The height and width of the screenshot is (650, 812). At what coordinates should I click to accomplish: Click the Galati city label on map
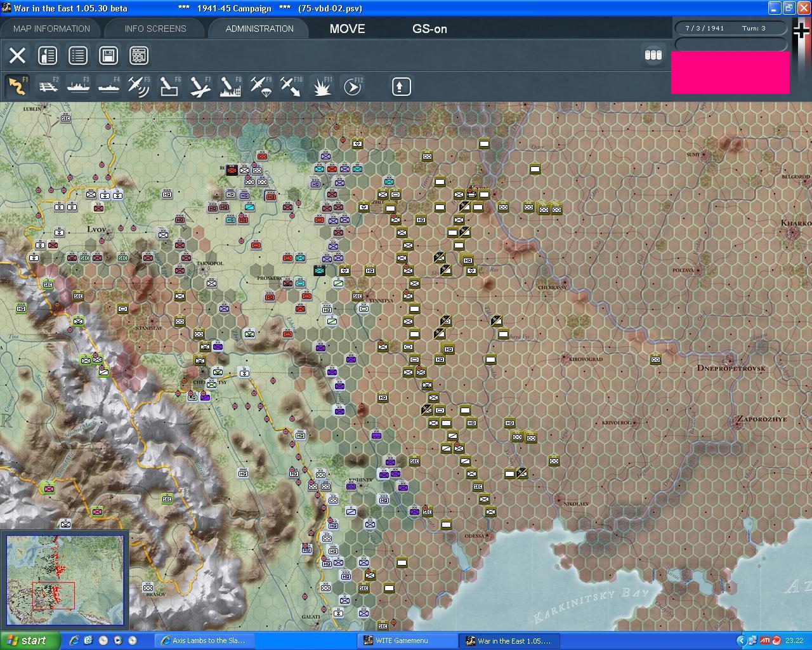coord(311,616)
